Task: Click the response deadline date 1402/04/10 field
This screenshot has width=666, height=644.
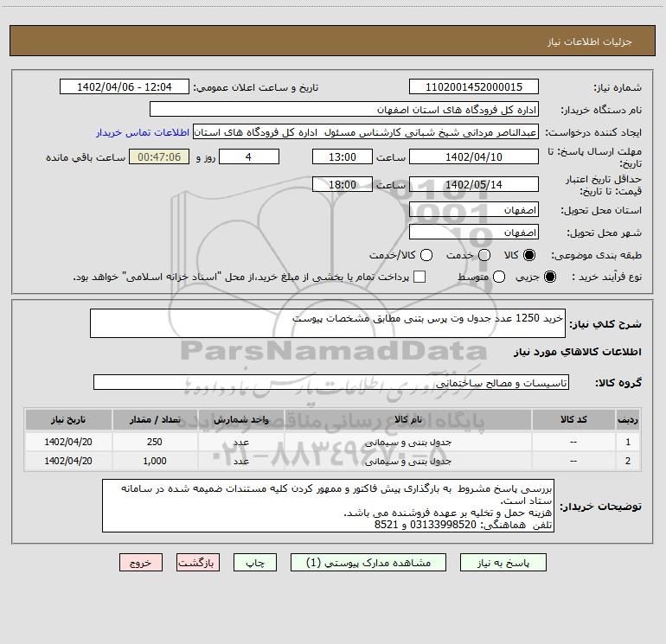Action: pyautogui.click(x=474, y=157)
